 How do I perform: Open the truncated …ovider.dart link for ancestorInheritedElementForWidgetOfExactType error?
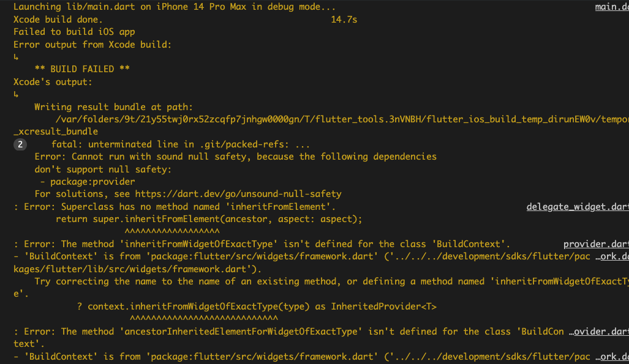pyautogui.click(x=599, y=332)
